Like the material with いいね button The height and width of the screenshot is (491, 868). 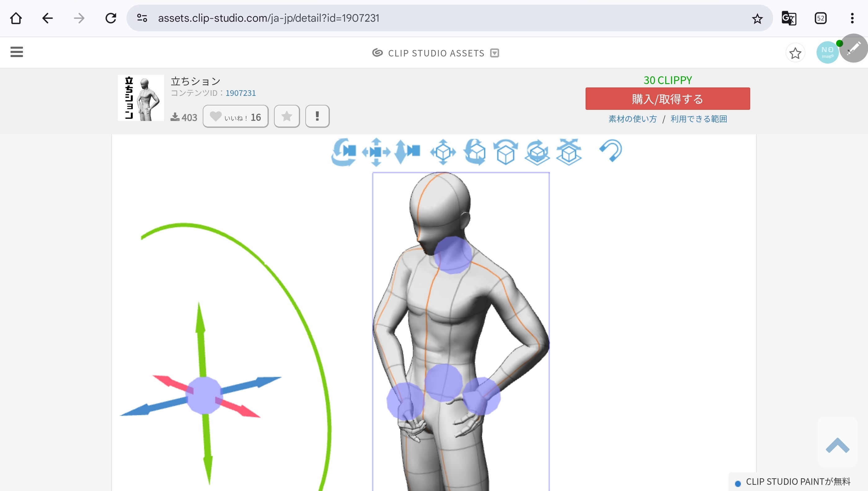pyautogui.click(x=235, y=116)
